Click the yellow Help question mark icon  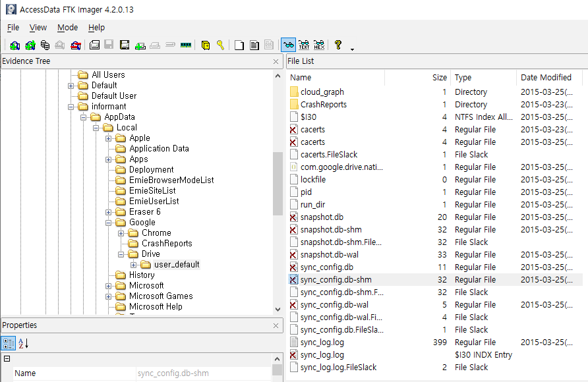coord(338,45)
